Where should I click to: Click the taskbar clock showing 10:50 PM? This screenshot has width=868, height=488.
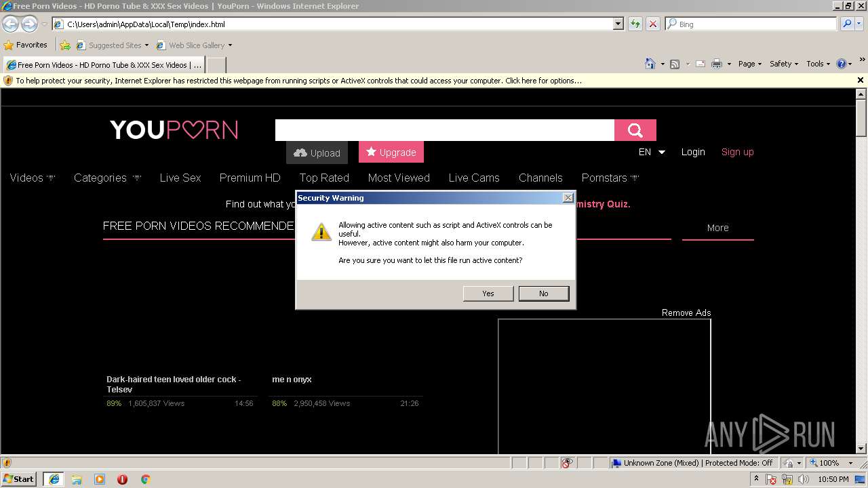point(833,479)
